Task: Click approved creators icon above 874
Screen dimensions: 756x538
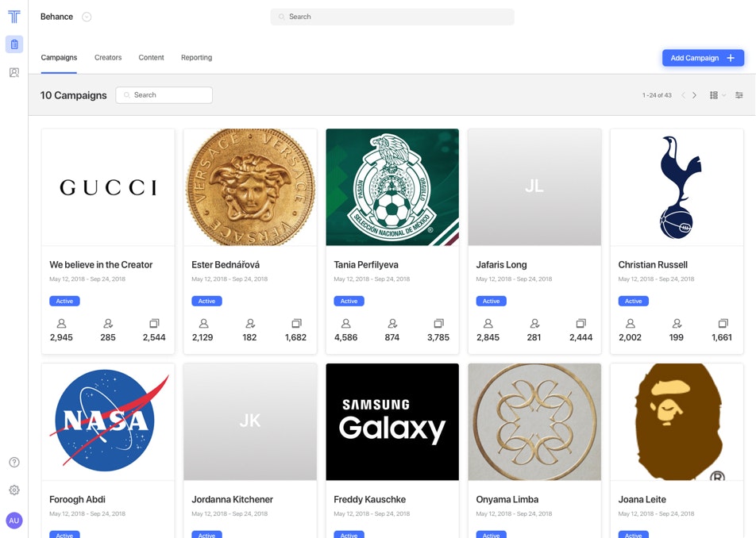Action: point(392,323)
